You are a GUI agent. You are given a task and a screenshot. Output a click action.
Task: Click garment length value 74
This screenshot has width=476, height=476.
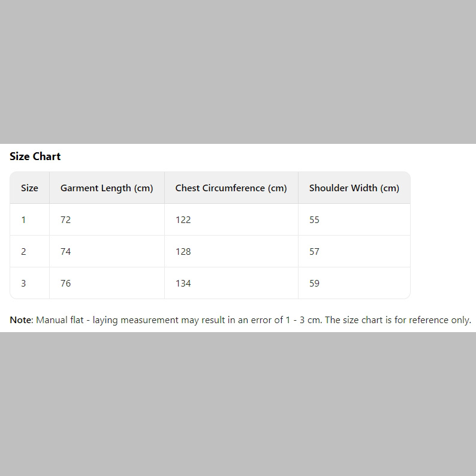65,252
